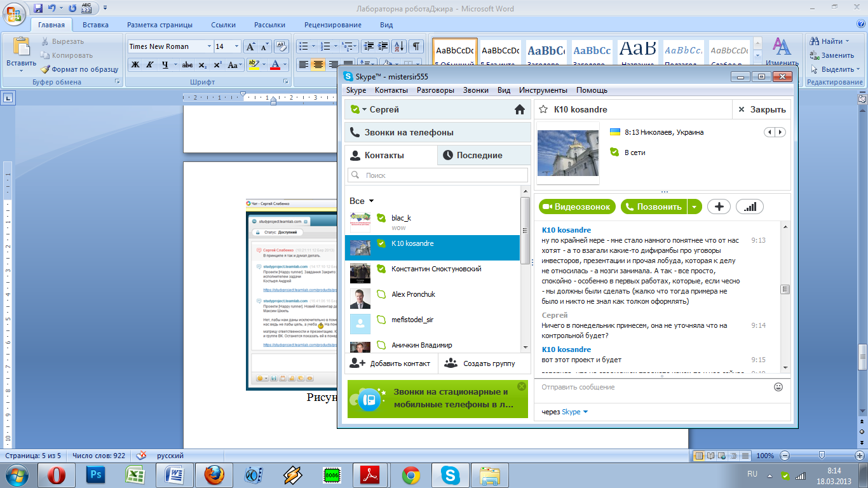Click the red font color icon

(275, 65)
